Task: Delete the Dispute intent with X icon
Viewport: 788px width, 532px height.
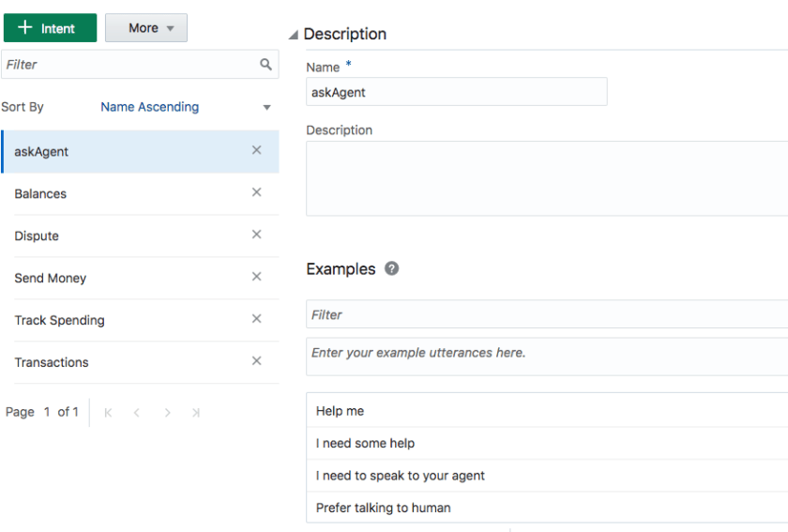Action: coord(256,235)
